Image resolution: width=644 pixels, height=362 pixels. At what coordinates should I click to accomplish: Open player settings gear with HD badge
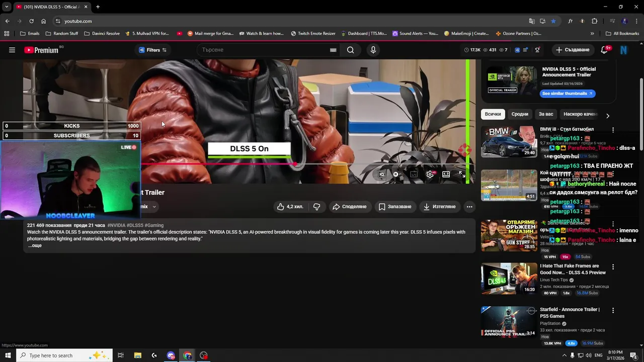[x=430, y=174]
